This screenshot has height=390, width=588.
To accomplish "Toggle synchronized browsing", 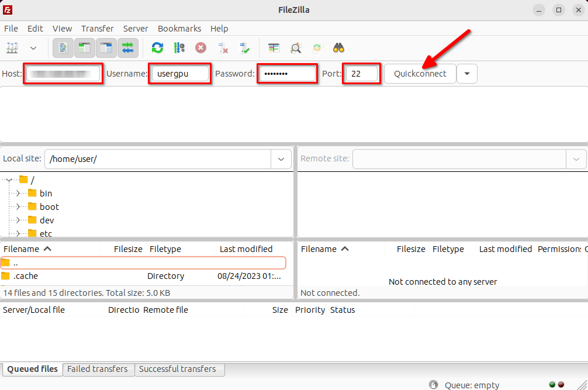I will click(317, 47).
